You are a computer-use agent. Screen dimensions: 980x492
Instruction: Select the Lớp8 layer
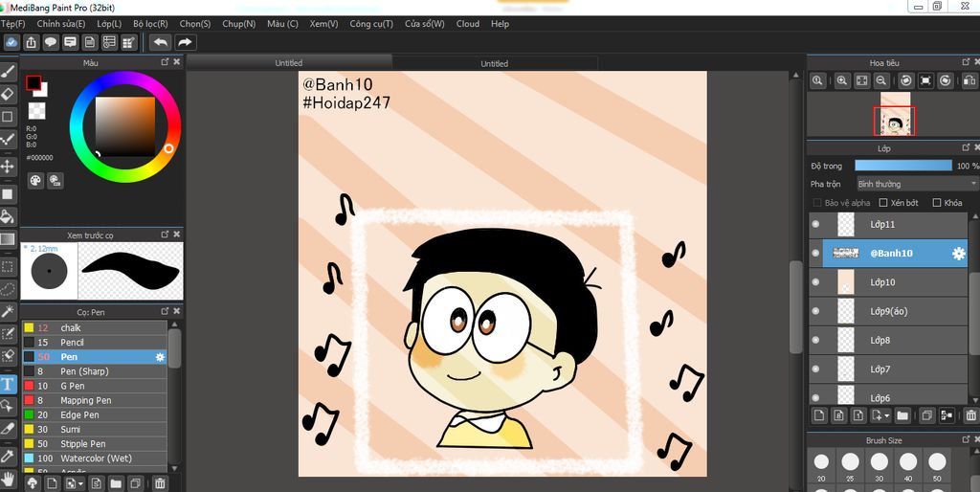coord(888,340)
